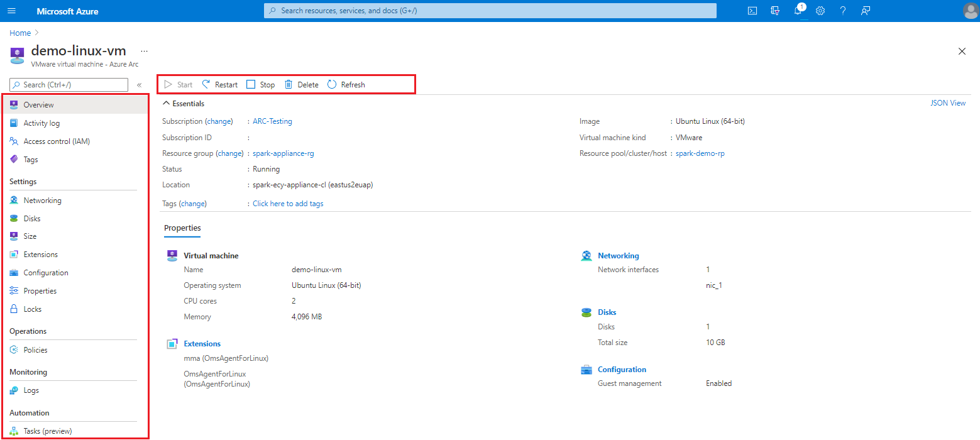Open the feedback icon
980x440 pixels.
866,11
